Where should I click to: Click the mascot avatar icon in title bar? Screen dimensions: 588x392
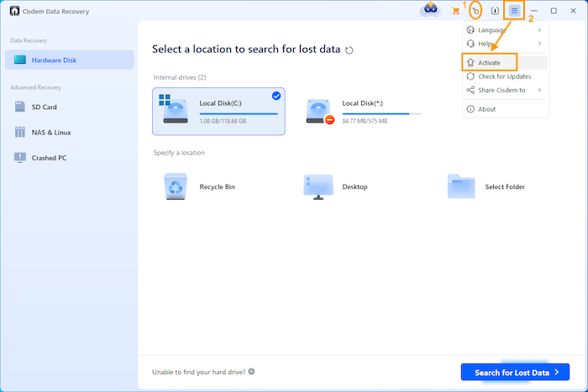pyautogui.click(x=429, y=11)
